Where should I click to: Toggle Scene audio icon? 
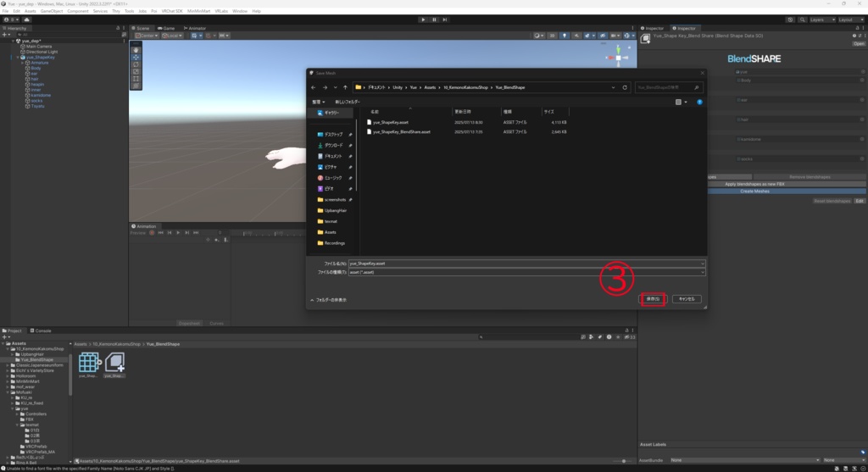coord(576,36)
